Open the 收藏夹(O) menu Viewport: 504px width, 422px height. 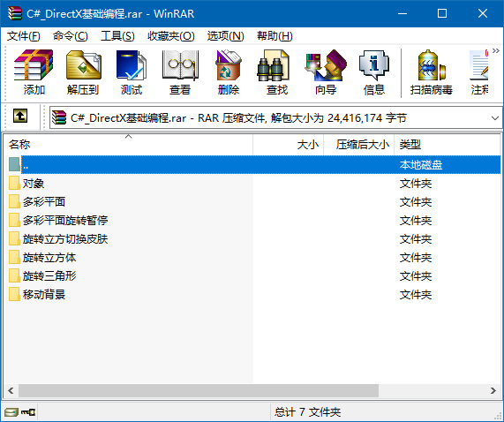coord(171,36)
